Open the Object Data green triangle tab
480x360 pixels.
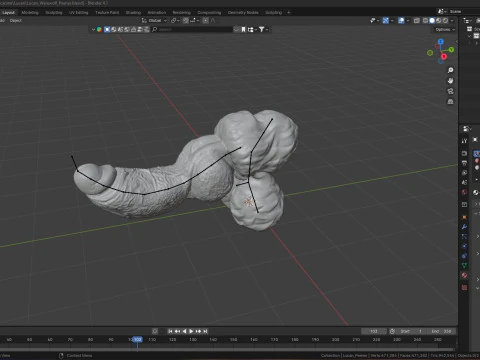tap(464, 265)
